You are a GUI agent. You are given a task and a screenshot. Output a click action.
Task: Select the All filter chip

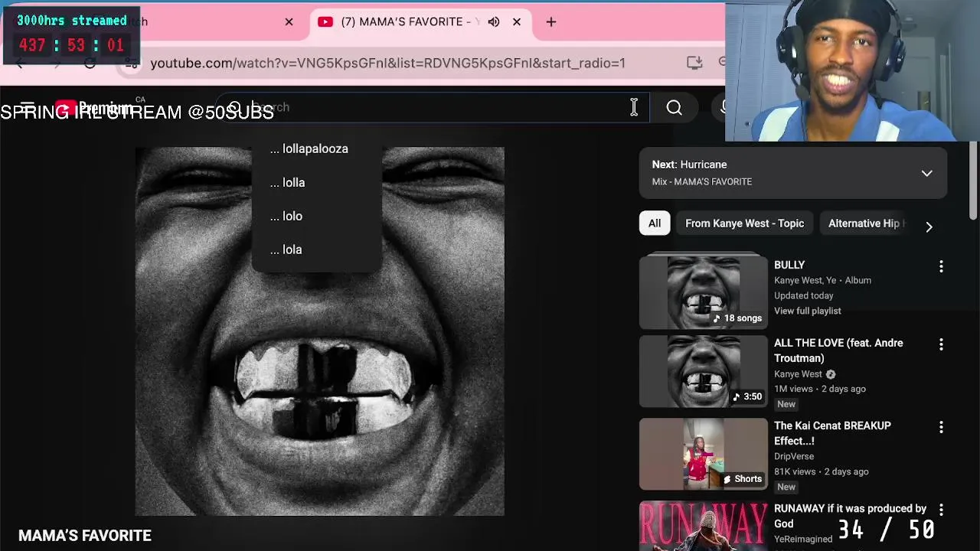[x=655, y=223]
